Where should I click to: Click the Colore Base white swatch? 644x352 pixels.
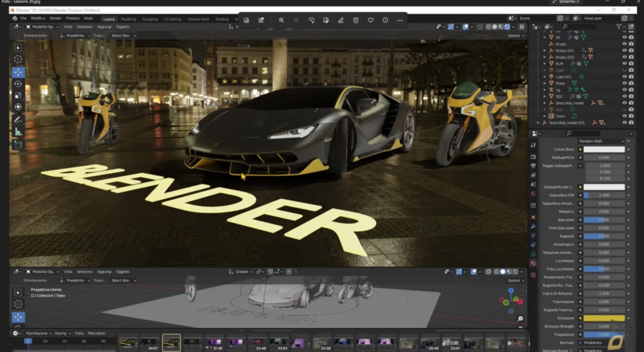[x=604, y=149]
